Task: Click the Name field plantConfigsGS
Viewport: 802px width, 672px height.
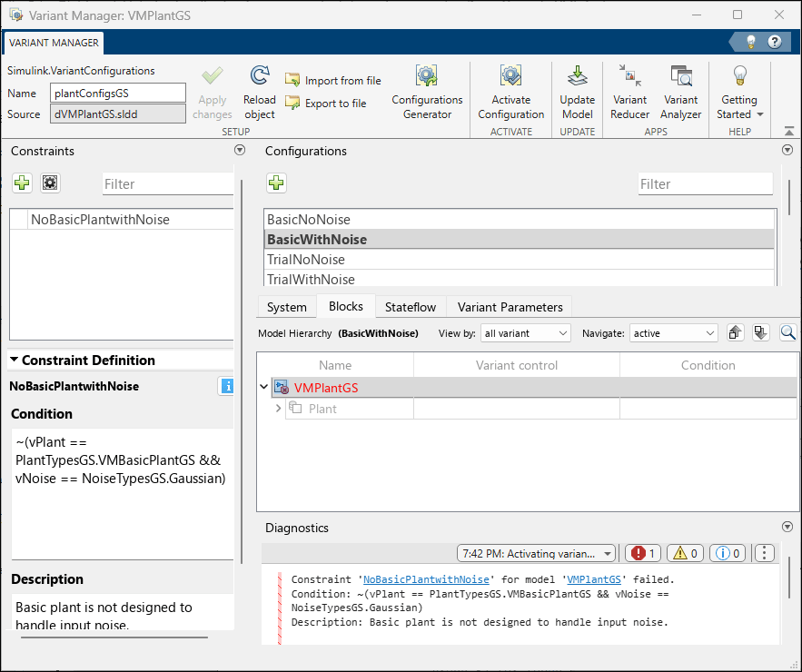Action: (x=118, y=93)
